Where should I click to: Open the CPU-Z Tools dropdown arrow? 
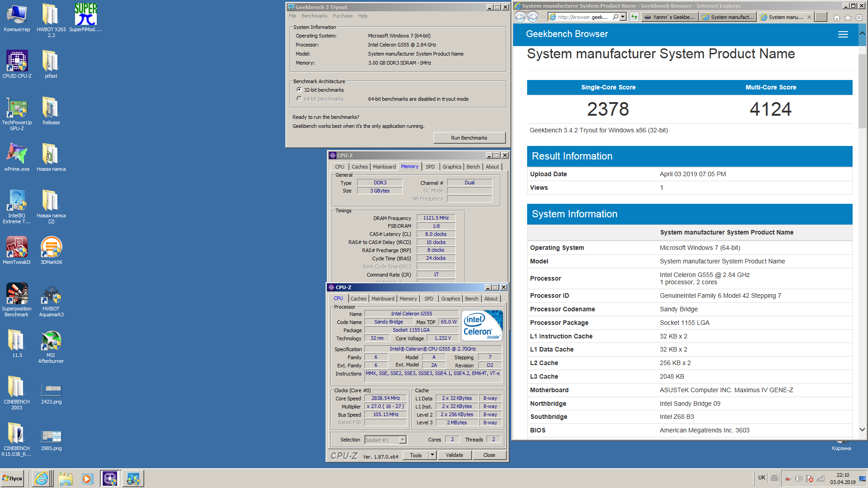tap(433, 455)
